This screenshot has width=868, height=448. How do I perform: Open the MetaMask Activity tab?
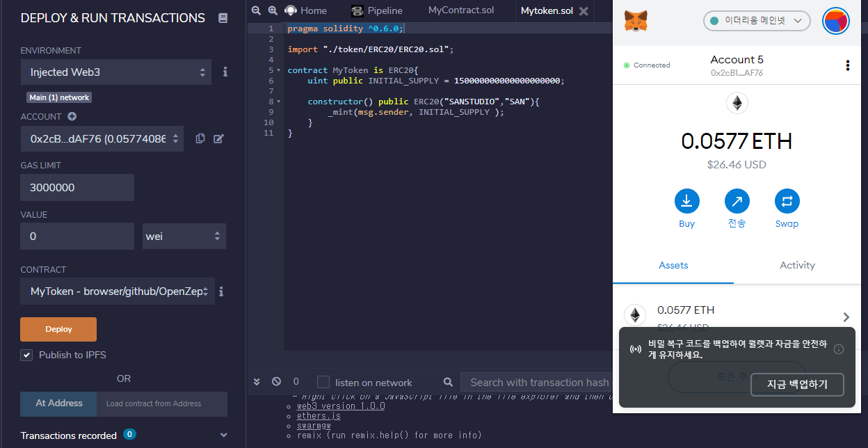tap(797, 265)
